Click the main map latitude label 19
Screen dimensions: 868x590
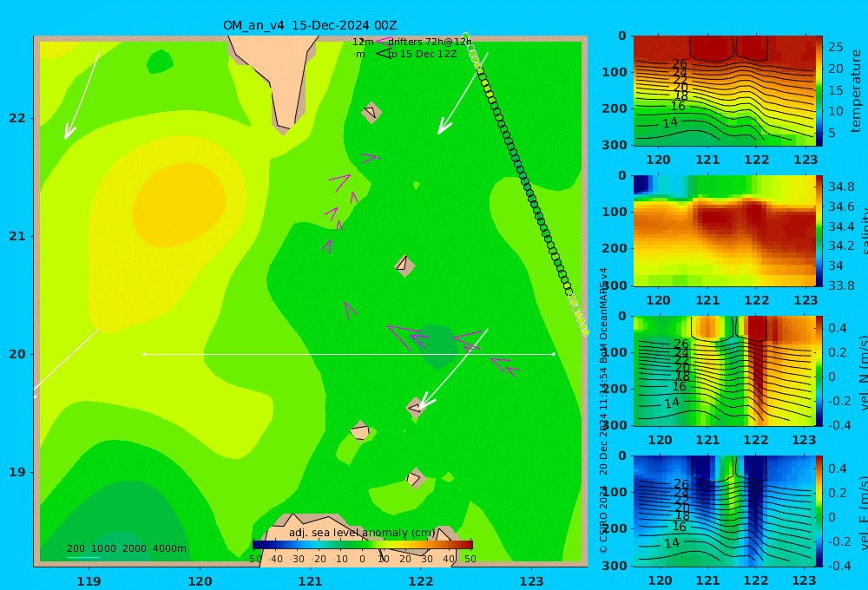17,472
